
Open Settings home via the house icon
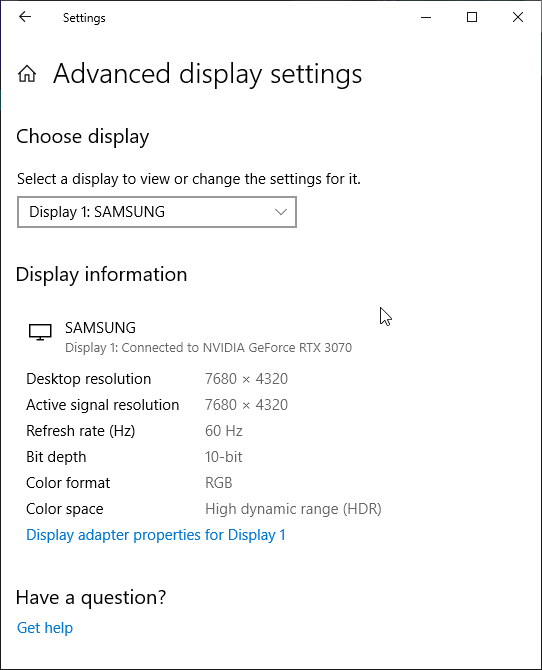pos(27,73)
